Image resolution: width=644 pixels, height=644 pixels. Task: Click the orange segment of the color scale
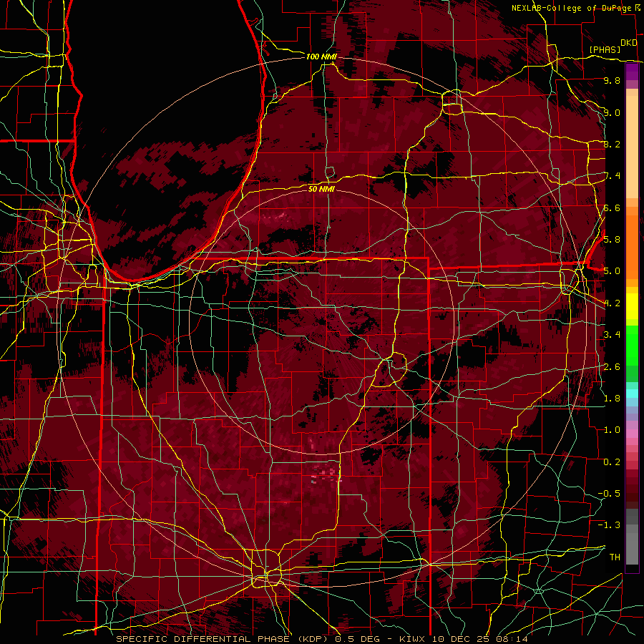pyautogui.click(x=632, y=246)
